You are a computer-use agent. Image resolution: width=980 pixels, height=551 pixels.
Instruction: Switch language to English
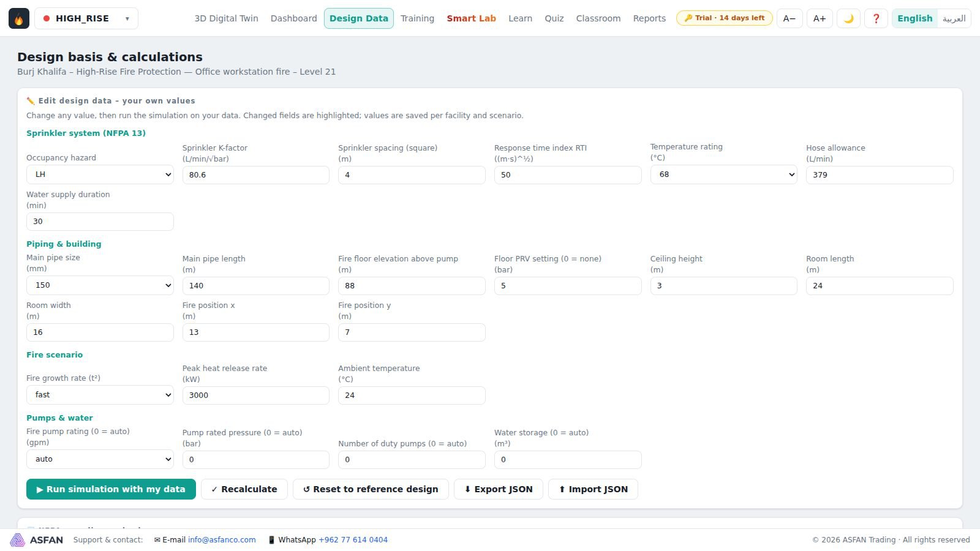[915, 18]
